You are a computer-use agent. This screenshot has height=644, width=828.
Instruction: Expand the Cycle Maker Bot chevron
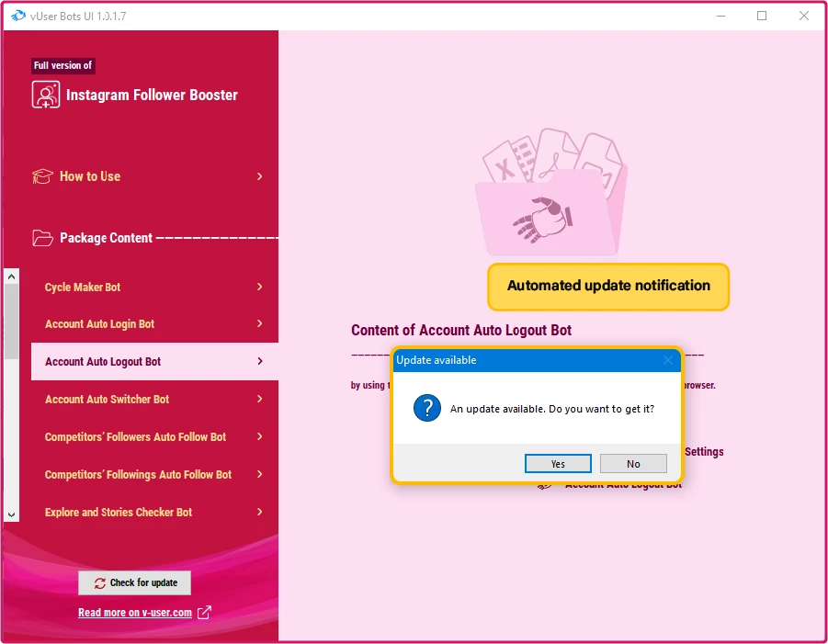pos(260,287)
